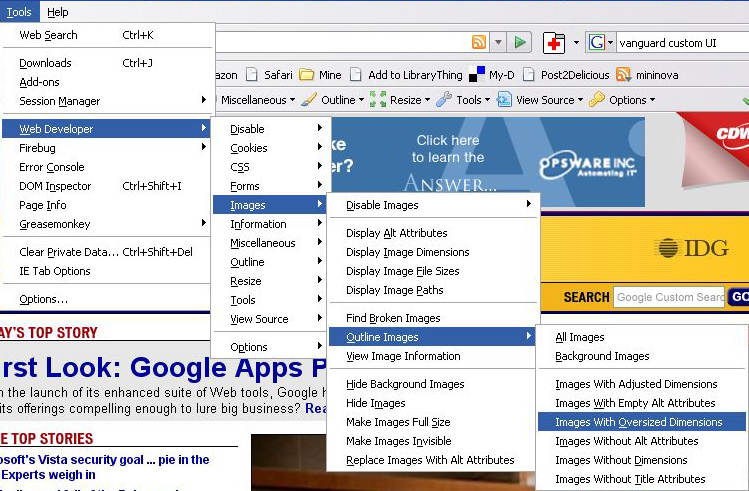
Task: Outline Background Images
Action: coord(642,356)
